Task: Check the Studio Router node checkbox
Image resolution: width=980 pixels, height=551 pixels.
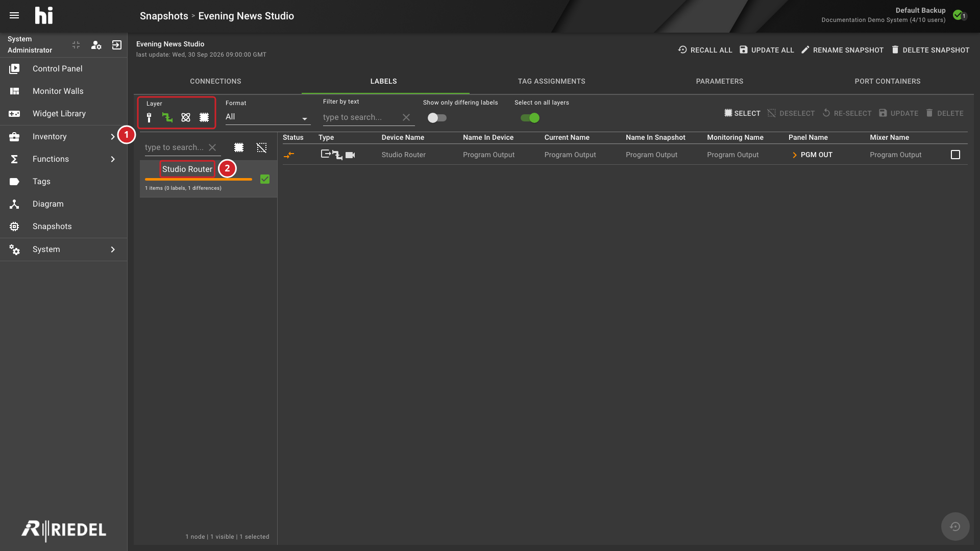Action: 265,179
